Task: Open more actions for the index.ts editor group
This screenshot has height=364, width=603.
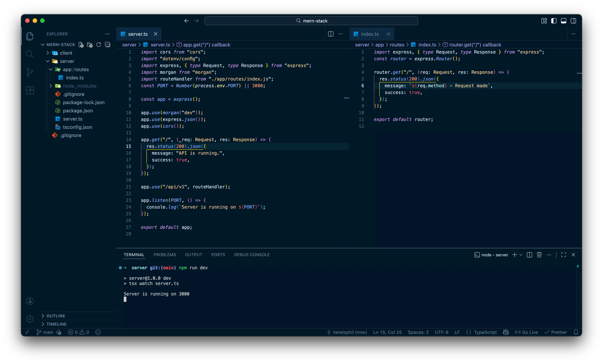Action: [573, 34]
